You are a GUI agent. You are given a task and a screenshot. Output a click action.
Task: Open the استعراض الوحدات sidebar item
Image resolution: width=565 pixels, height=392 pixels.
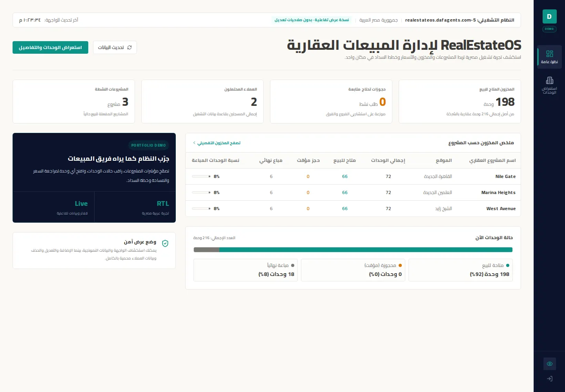[549, 85]
